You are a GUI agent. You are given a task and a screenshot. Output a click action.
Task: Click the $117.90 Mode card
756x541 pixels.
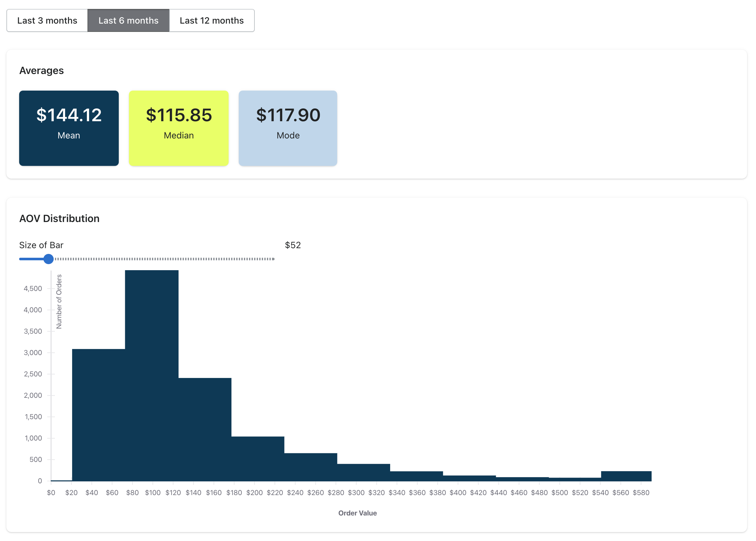(288, 128)
